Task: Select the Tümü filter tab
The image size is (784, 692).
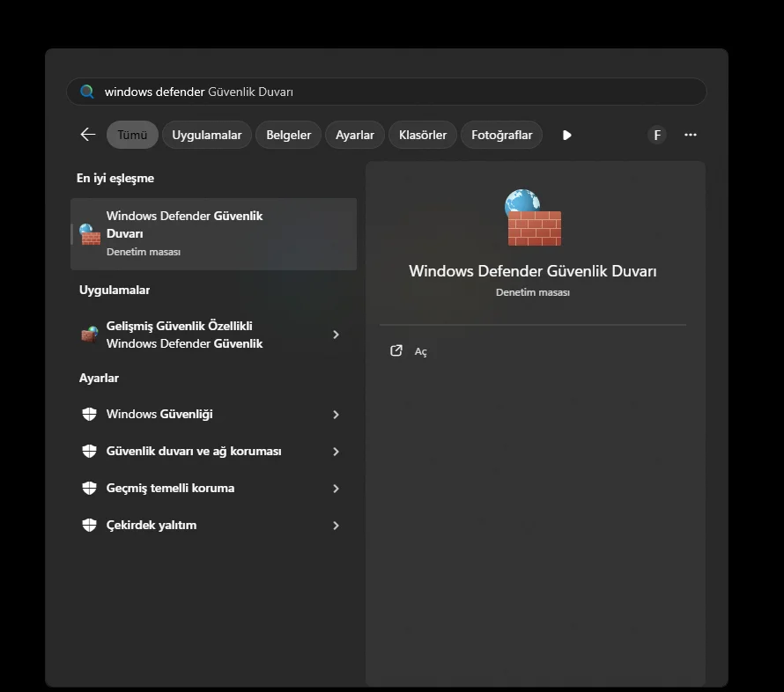Action: click(x=132, y=135)
